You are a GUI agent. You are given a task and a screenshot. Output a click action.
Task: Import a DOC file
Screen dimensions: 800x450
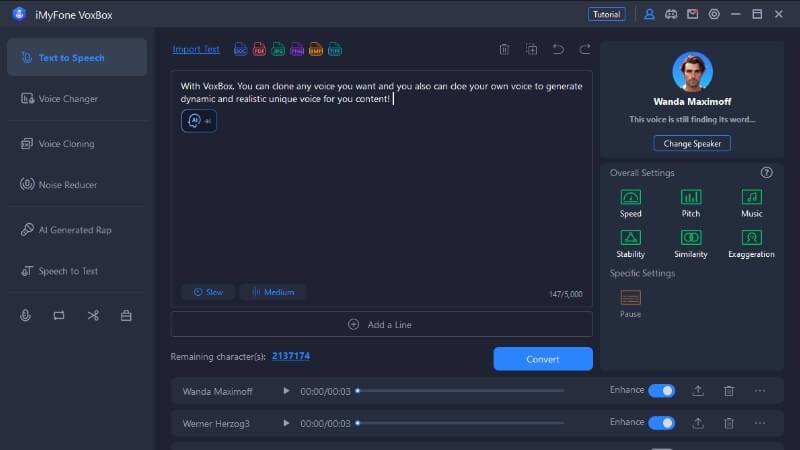pos(240,49)
